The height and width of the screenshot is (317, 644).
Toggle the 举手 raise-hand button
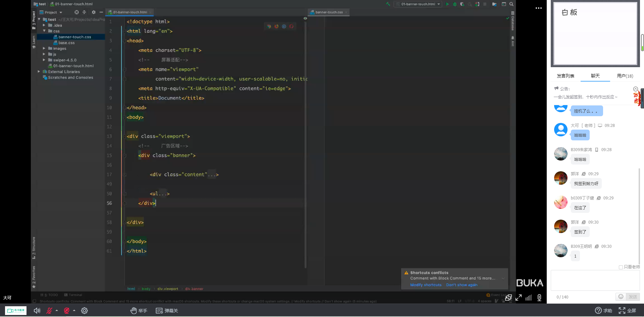point(139,311)
